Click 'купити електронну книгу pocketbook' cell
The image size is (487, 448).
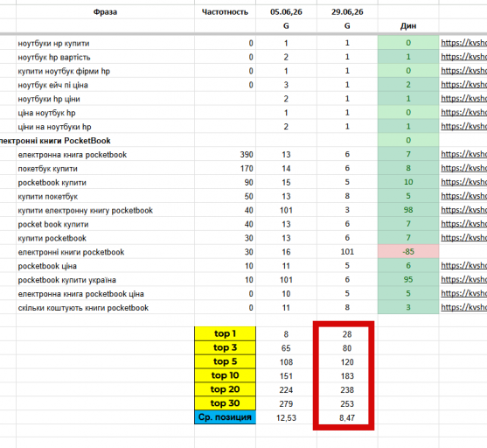coord(105,211)
